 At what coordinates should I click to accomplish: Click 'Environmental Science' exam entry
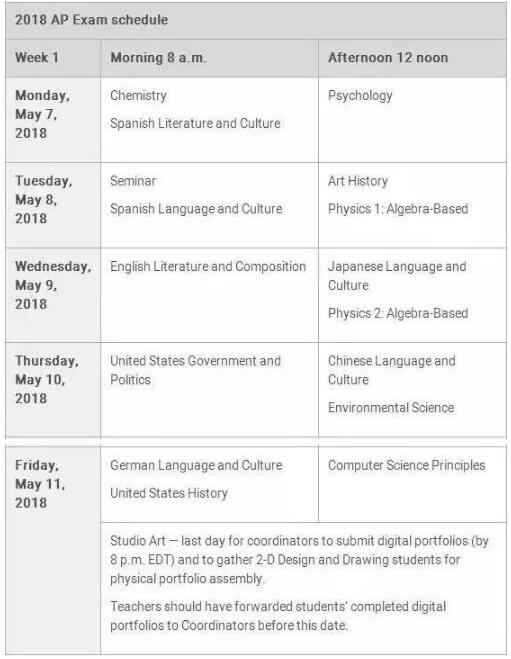tap(391, 408)
